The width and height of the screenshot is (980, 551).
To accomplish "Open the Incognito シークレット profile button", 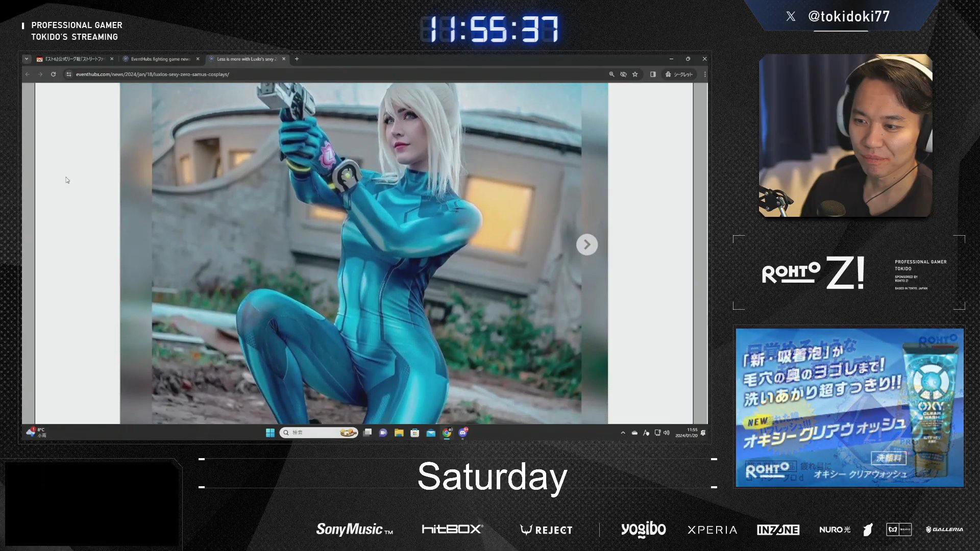I will click(679, 74).
